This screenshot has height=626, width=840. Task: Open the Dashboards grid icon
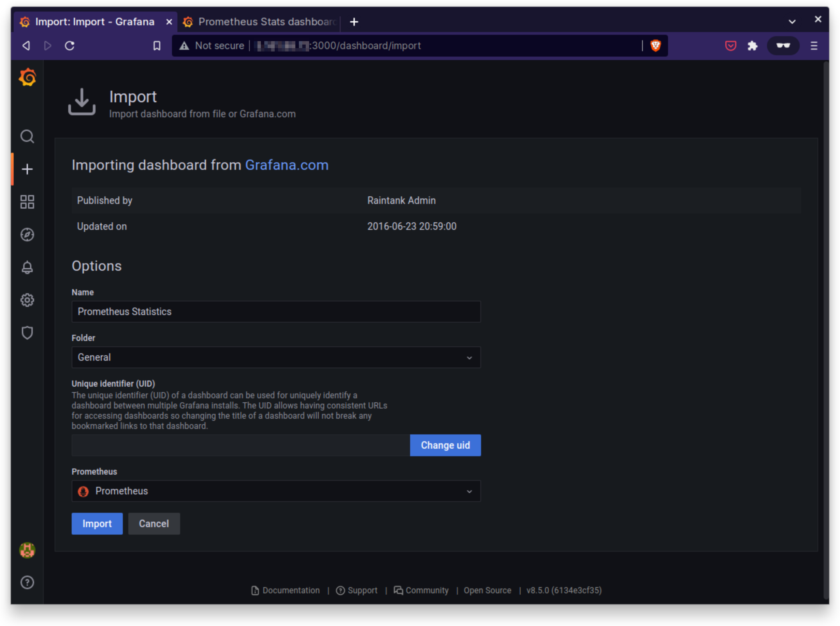coord(27,202)
